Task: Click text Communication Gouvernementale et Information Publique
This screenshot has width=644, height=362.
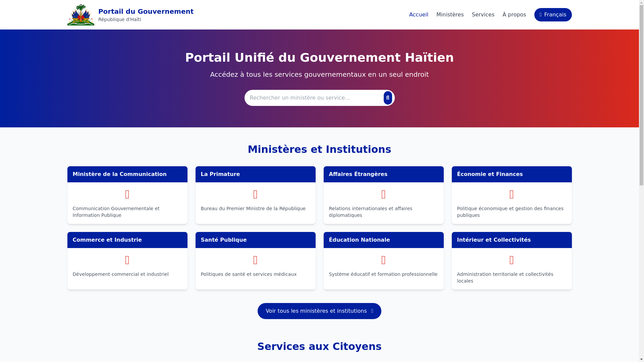Action: (x=116, y=212)
